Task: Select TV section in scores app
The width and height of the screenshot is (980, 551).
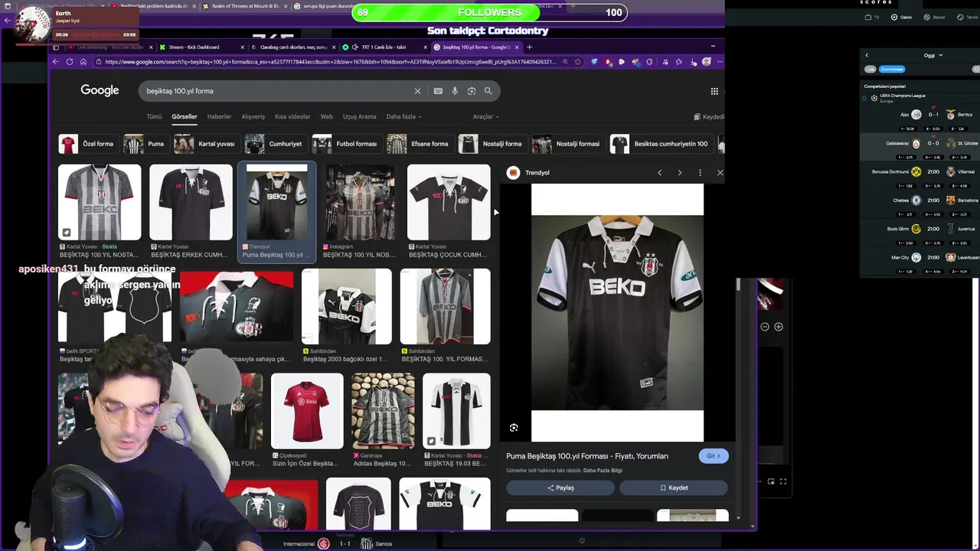Action: [x=872, y=17]
